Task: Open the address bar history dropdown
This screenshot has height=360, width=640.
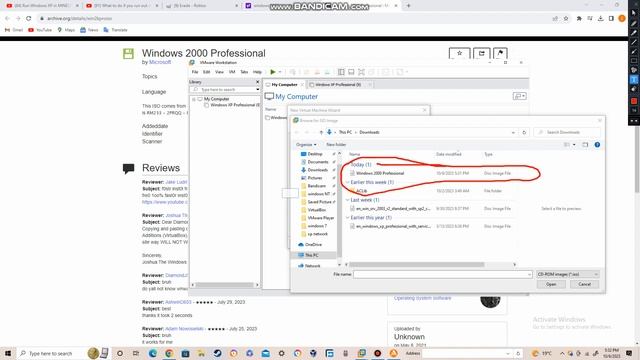Action: click(513, 132)
